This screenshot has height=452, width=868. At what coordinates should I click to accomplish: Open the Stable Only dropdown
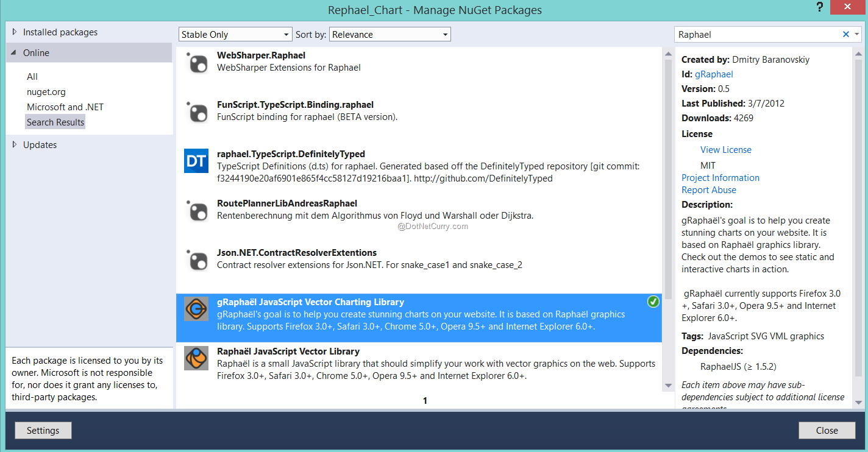coord(235,34)
